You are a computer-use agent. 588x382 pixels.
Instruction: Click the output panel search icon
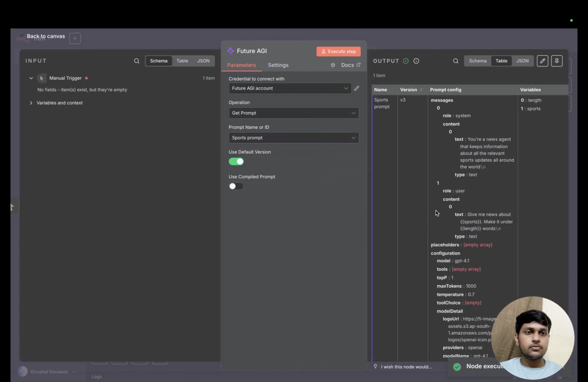tap(456, 61)
